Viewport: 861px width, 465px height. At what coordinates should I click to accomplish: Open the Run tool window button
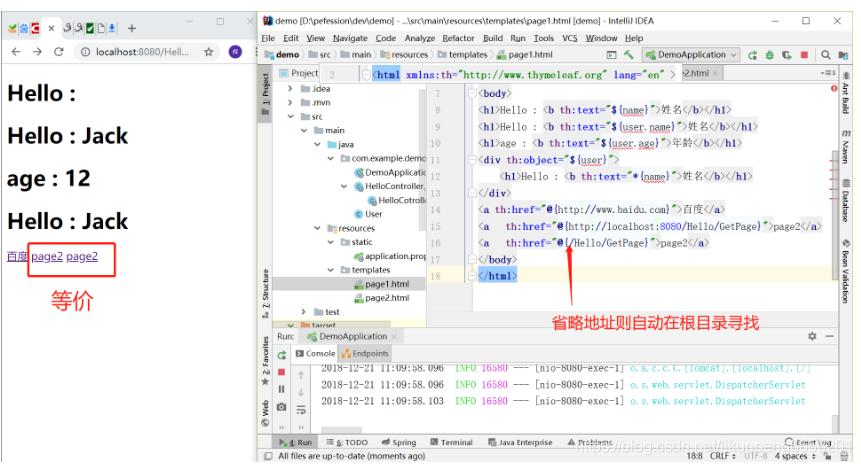tap(295, 442)
